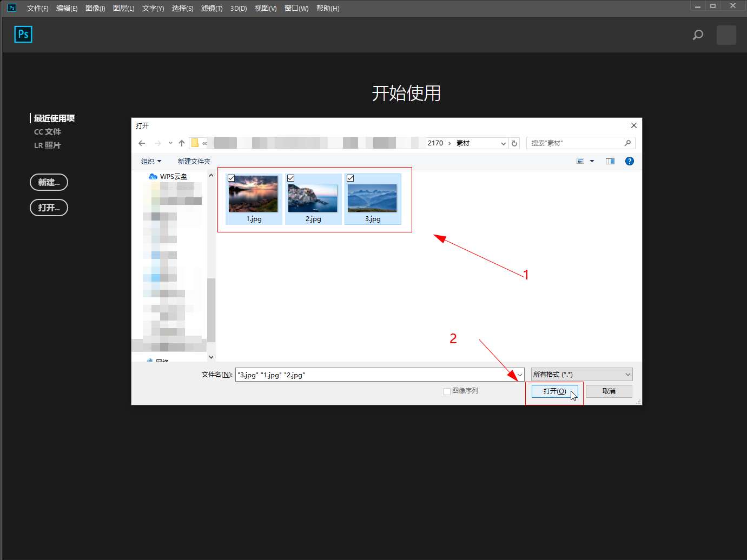Uncheck the 1.jpg checkbox
This screenshot has width=747, height=560.
point(231,178)
